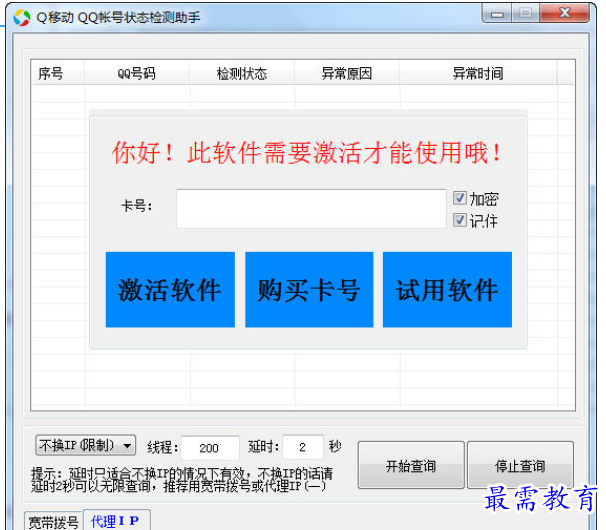The width and height of the screenshot is (606, 530).
Task: Start the query with 开始查询
Action: 411,465
